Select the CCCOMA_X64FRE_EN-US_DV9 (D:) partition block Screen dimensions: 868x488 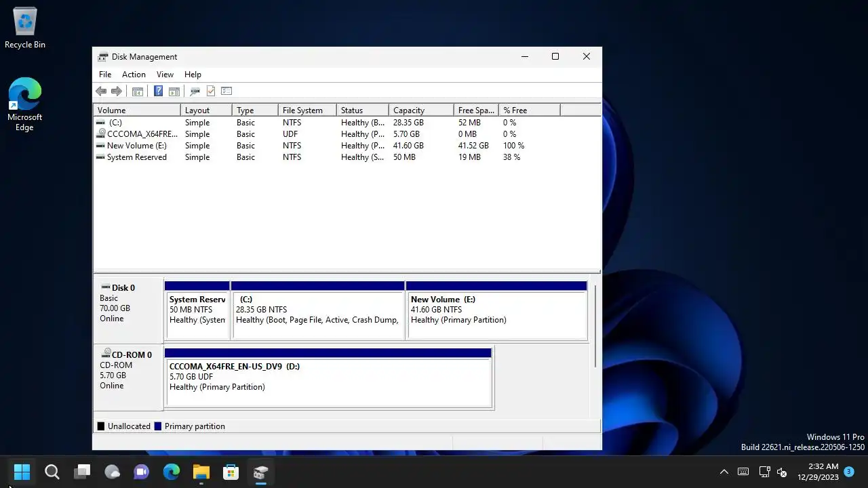point(328,378)
